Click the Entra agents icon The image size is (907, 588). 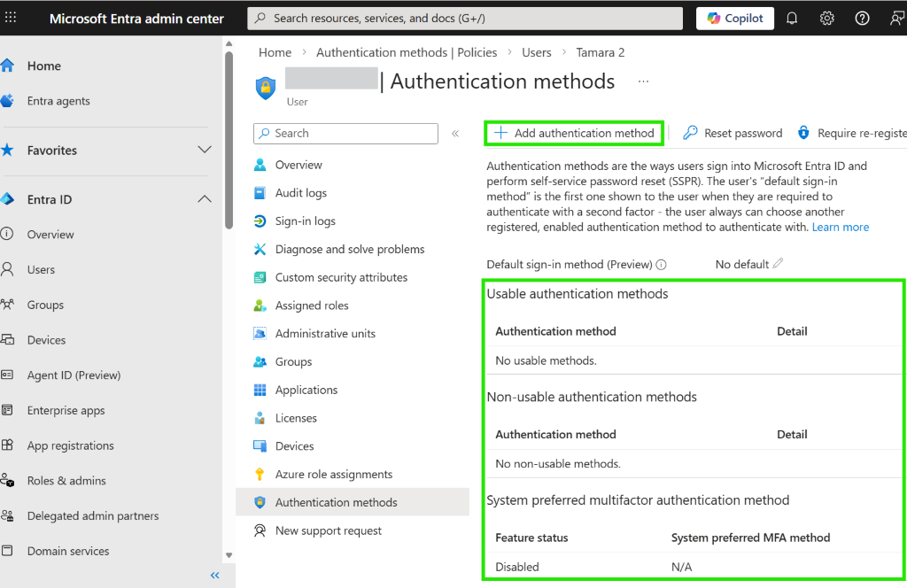pyautogui.click(x=7, y=101)
